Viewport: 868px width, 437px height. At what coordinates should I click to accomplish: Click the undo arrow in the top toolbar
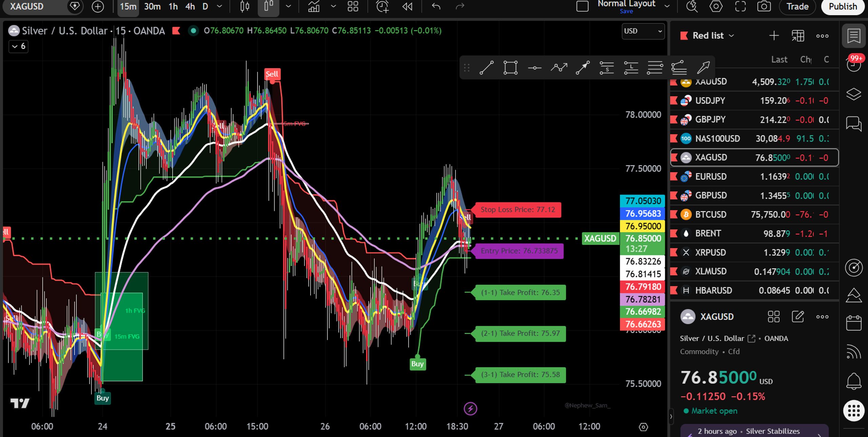pos(436,6)
